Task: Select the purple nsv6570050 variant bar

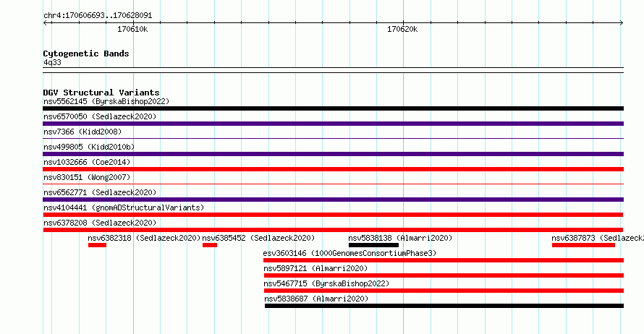Action: 333,124
